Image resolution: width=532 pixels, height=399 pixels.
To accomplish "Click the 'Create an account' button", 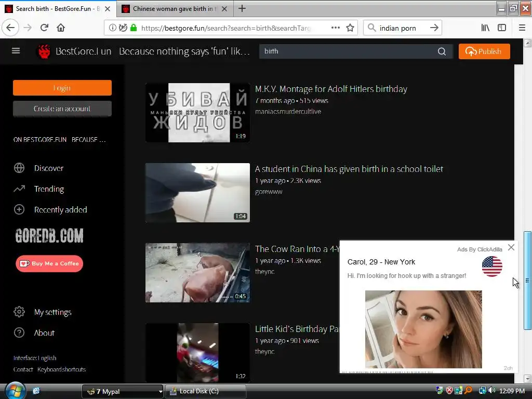I will [x=62, y=109].
